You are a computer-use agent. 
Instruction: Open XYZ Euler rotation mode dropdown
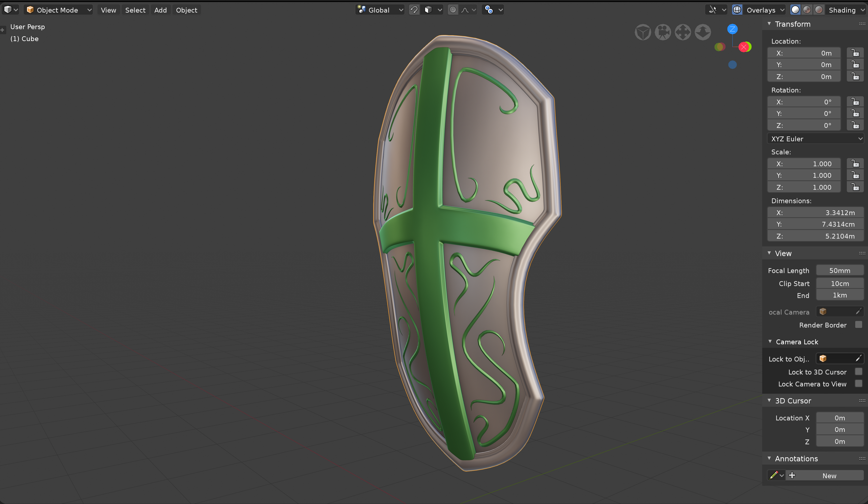coord(815,139)
